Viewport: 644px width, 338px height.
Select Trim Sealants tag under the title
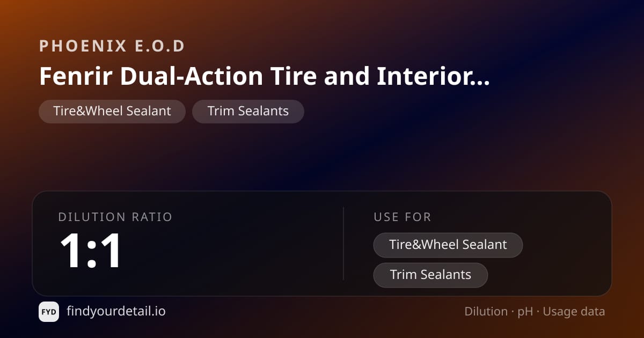click(248, 111)
